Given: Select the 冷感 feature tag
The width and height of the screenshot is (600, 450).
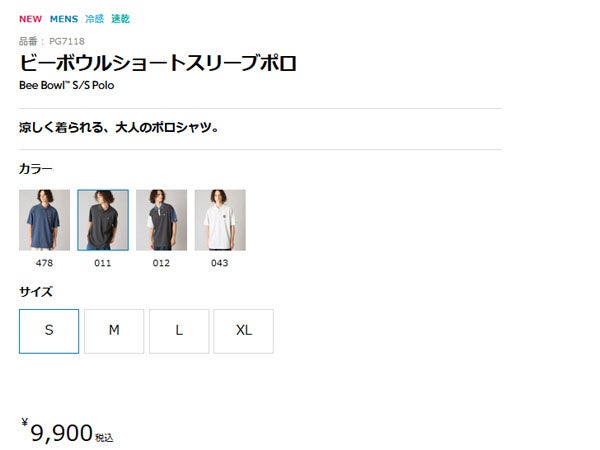Looking at the screenshot, I should (x=95, y=19).
